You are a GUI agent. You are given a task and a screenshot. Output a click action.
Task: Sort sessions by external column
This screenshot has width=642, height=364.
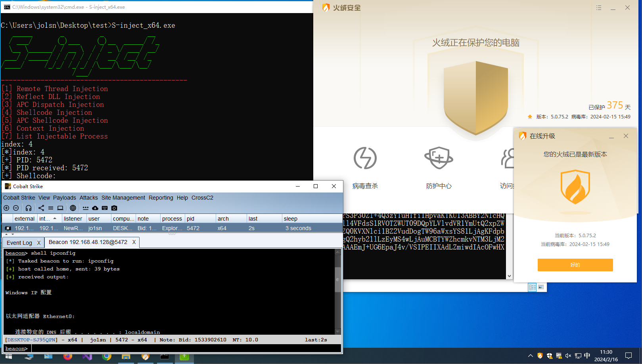click(25, 218)
